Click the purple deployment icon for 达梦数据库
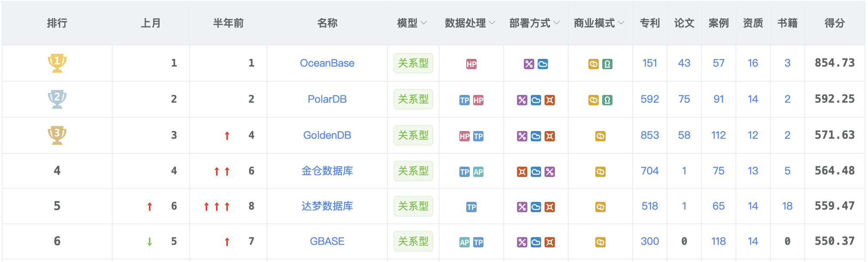The width and height of the screenshot is (868, 262). click(x=522, y=207)
